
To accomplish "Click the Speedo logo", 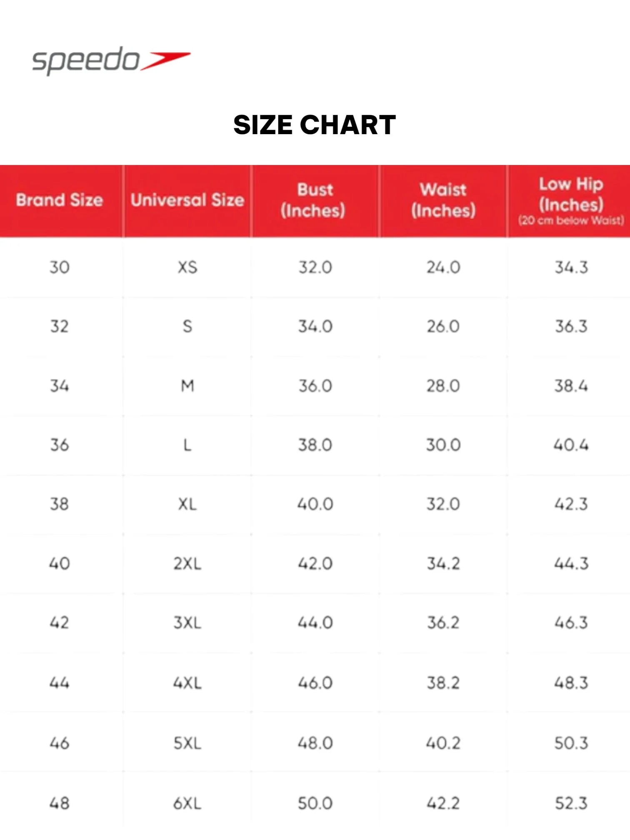I will tap(111, 60).
